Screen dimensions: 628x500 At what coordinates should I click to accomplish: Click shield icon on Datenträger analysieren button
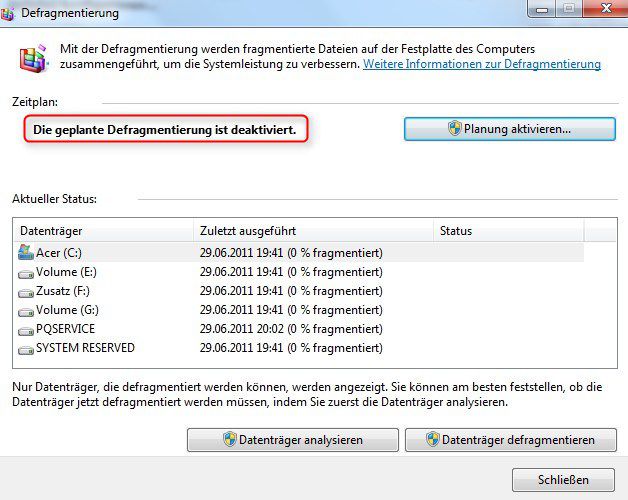pyautogui.click(x=229, y=439)
